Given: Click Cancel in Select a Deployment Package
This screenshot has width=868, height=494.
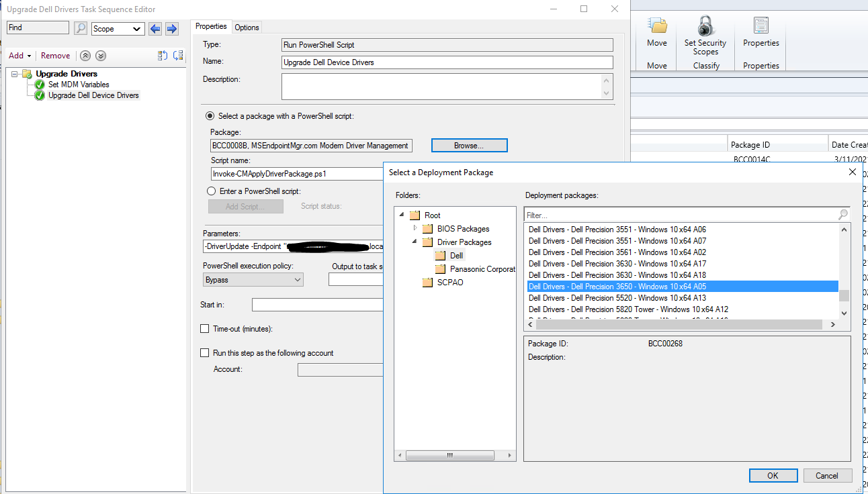Looking at the screenshot, I should click(x=827, y=475).
